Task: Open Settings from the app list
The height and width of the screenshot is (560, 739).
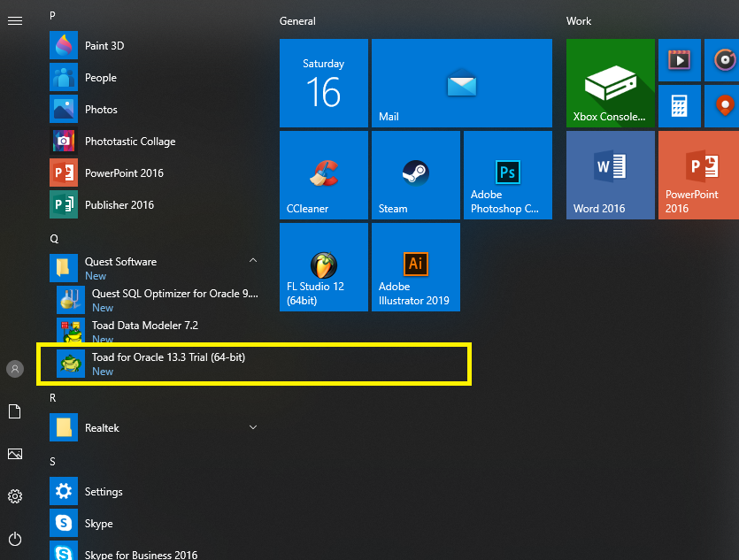Action: (156, 491)
